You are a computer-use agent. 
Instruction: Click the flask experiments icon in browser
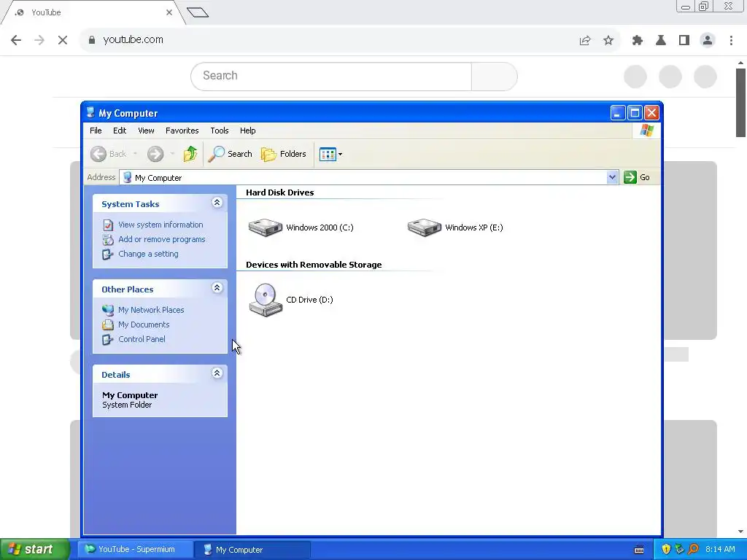click(661, 41)
